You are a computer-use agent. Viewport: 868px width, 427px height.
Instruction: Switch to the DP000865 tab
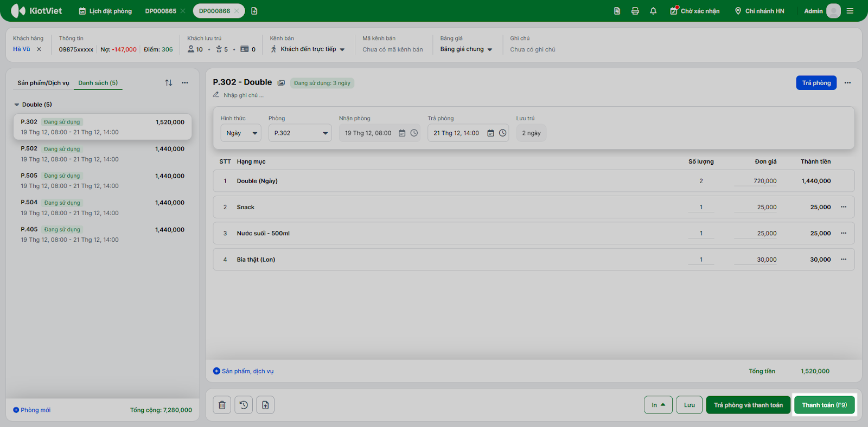pos(161,11)
